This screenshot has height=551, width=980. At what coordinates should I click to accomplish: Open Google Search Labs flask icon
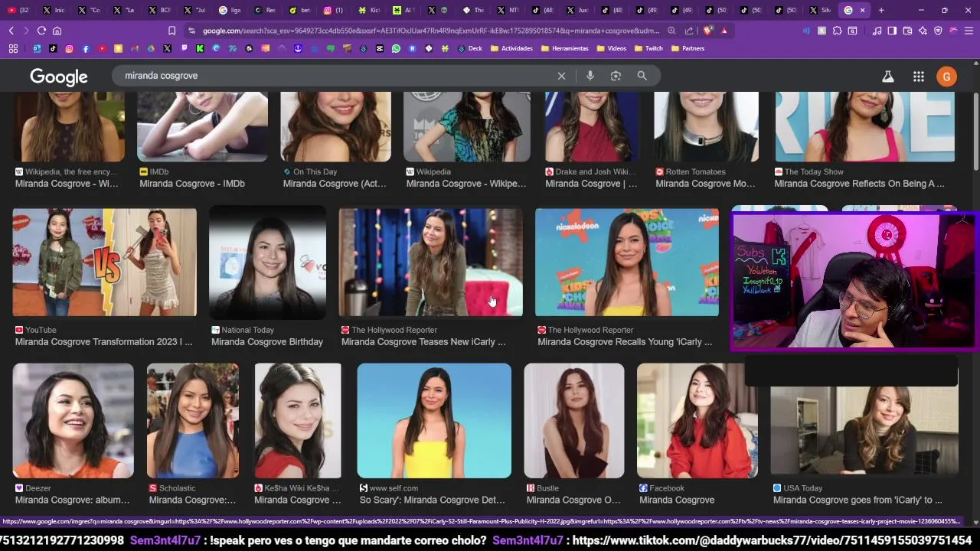[x=888, y=77]
